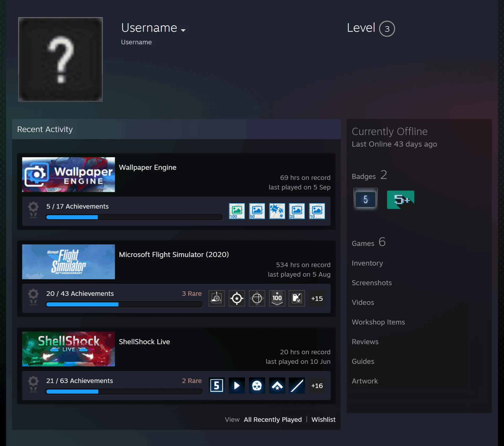Open the Username dropdown arrow
This screenshot has width=504, height=446.
click(183, 30)
